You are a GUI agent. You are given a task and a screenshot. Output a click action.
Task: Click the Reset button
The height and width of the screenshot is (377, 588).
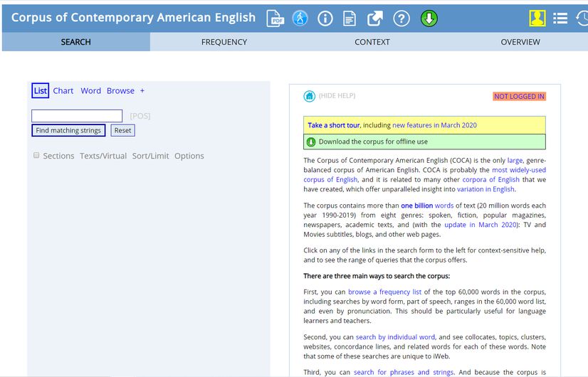pos(122,130)
